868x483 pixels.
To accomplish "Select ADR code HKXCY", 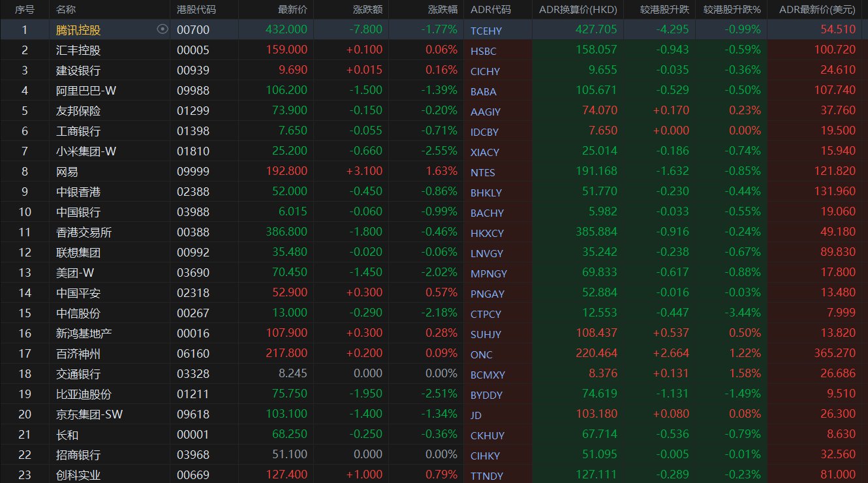I will tap(487, 233).
